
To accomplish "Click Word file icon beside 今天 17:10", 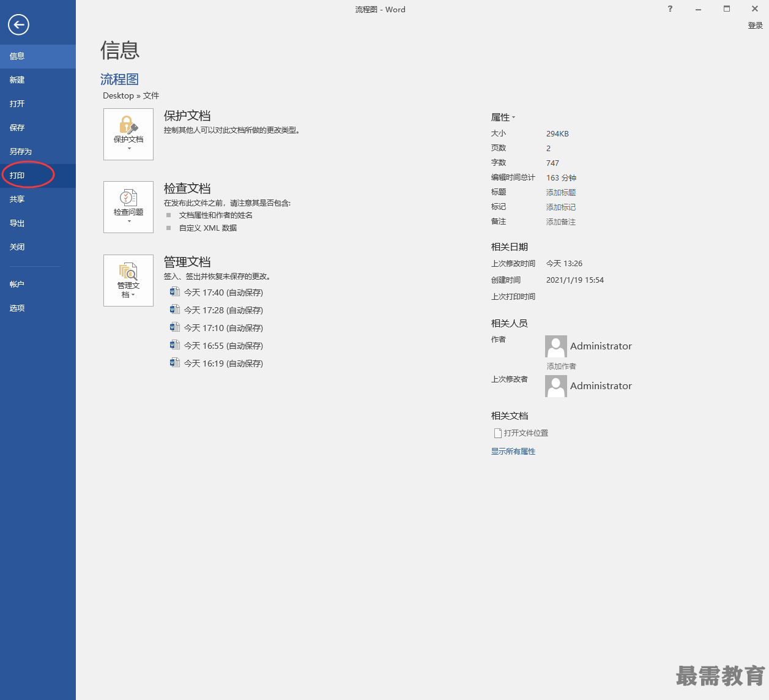I will click(174, 327).
